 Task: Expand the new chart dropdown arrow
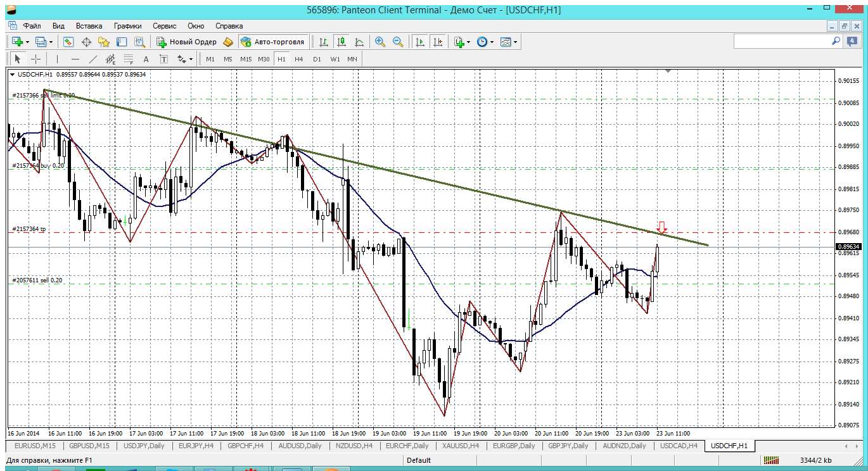(27, 42)
